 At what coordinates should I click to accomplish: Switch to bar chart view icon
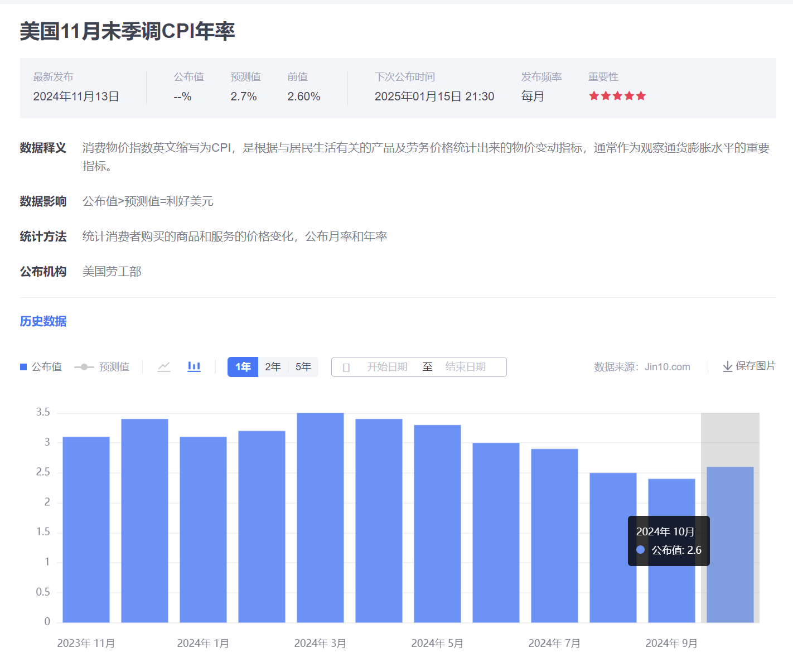194,366
